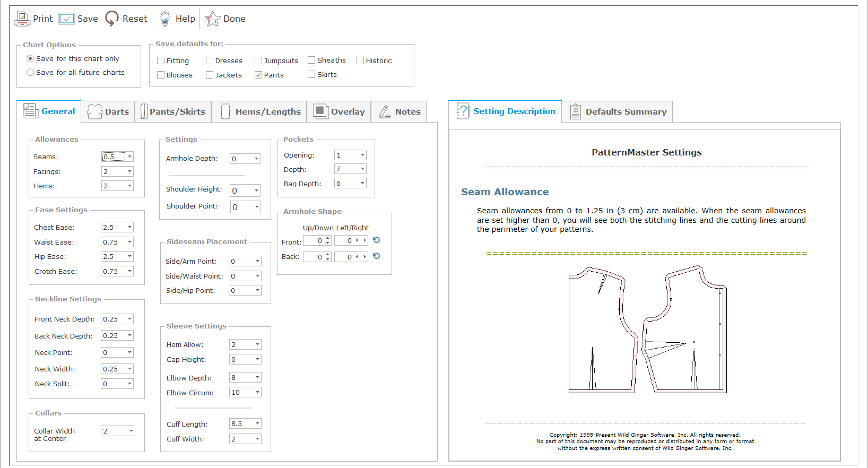Click the Done button label
Screen dimensions: 868x468
point(235,19)
